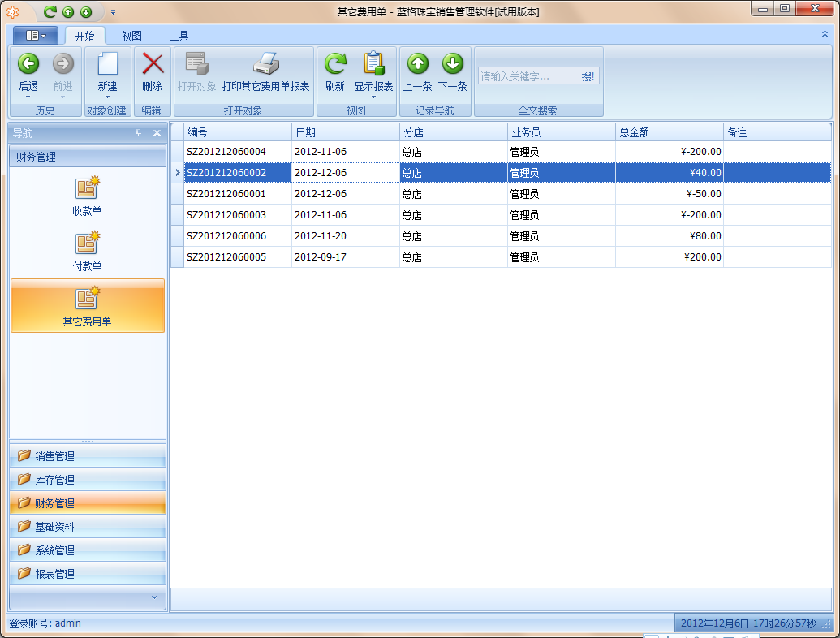Sort by the 备注 column header
The width and height of the screenshot is (840, 638).
(778, 132)
